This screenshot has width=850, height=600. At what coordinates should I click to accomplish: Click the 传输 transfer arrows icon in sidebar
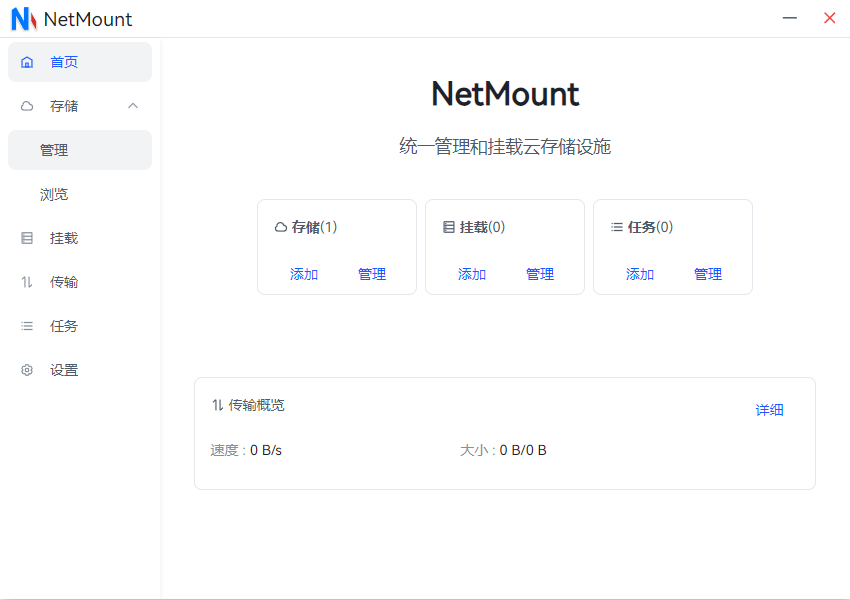coord(27,282)
